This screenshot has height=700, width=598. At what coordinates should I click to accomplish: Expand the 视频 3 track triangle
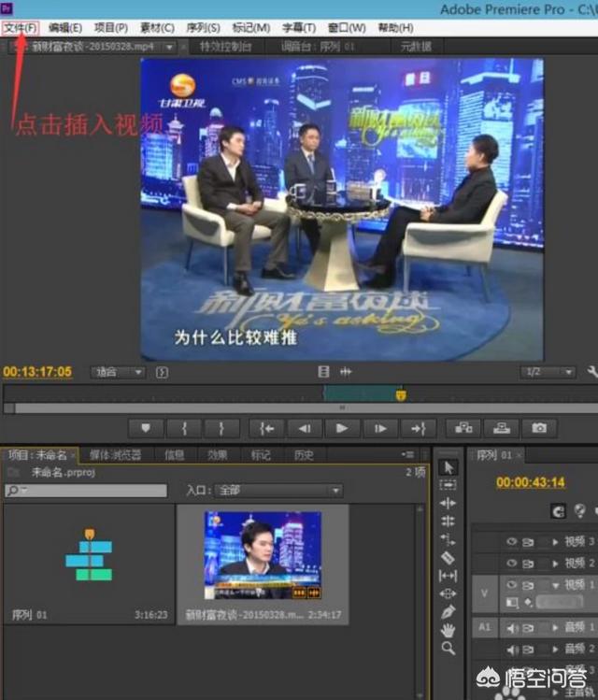pyautogui.click(x=556, y=541)
